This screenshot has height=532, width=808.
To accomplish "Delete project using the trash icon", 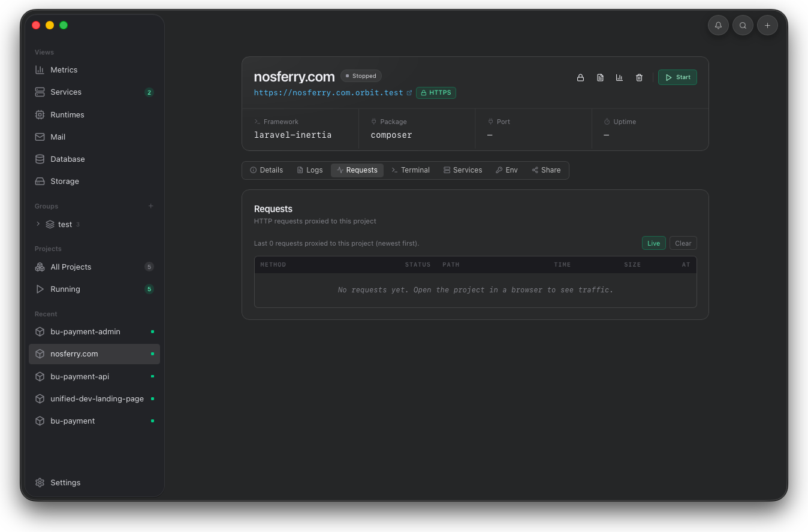I will (639, 77).
